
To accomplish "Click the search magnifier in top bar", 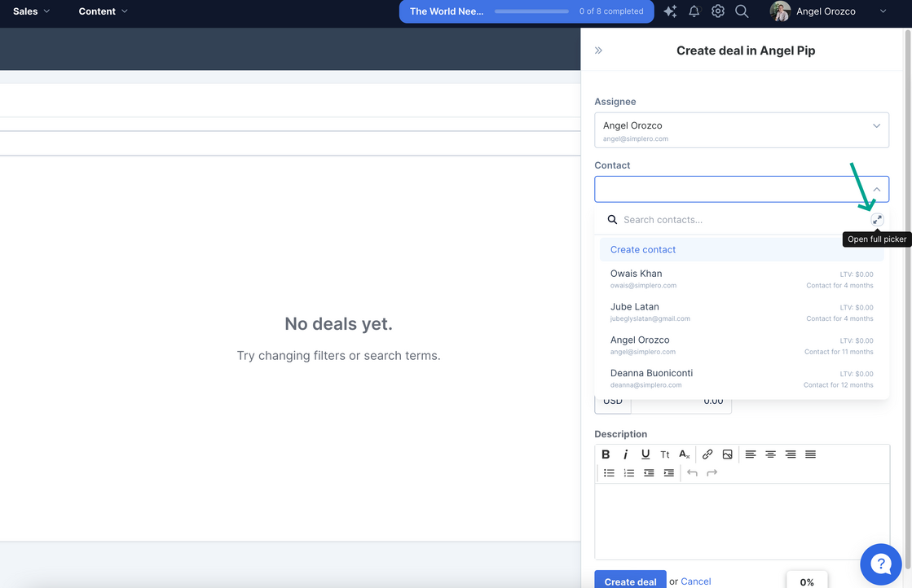I will pos(742,11).
